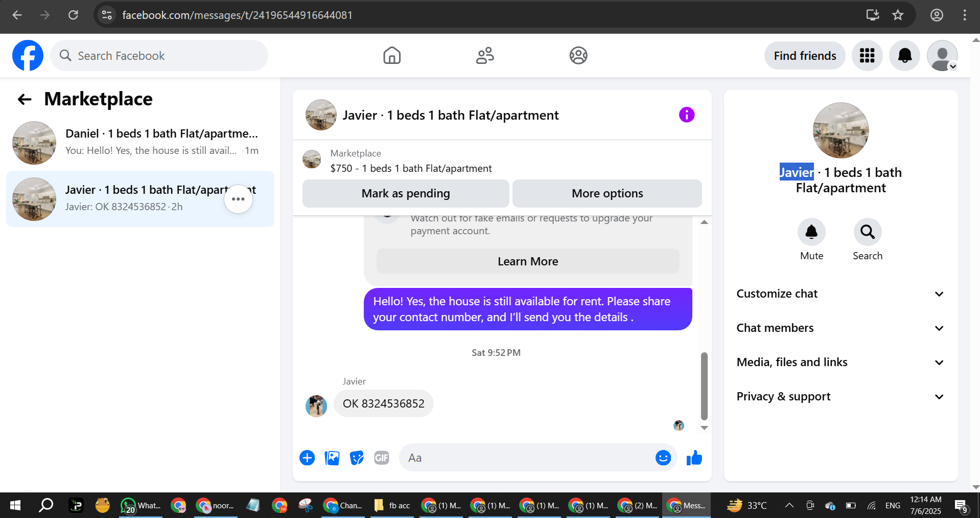Open the Friends icon in top navigation
The image size is (980, 518).
(x=485, y=55)
